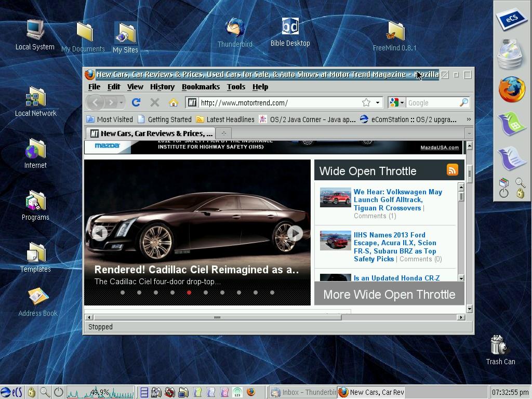This screenshot has height=399, width=532.
Task: Launch Firefox from the side dock
Action: pos(512,89)
